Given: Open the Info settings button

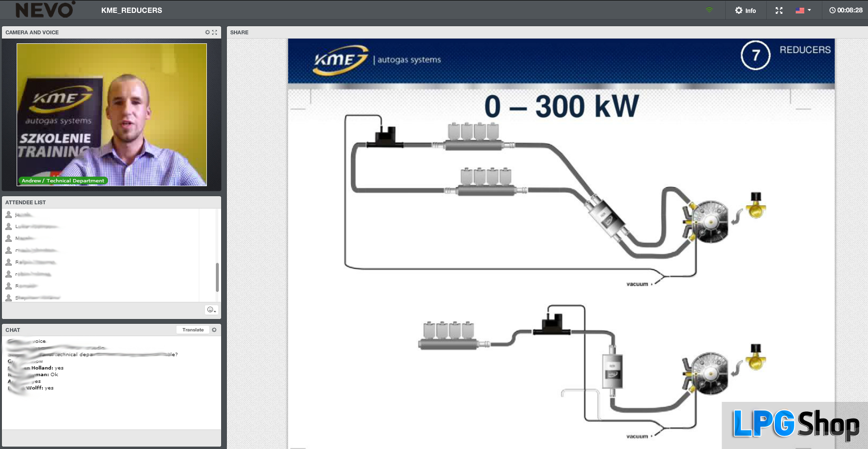Looking at the screenshot, I should pyautogui.click(x=745, y=10).
